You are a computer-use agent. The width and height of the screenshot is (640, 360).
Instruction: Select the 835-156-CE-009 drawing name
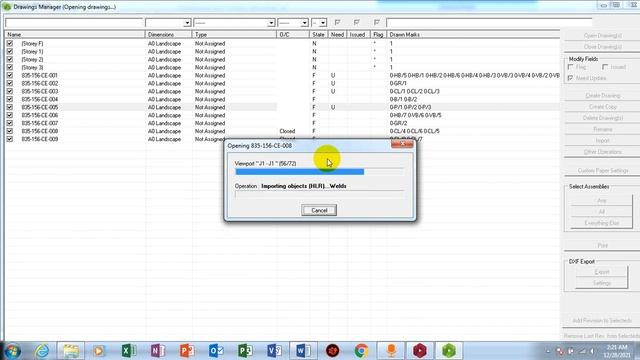[40, 139]
